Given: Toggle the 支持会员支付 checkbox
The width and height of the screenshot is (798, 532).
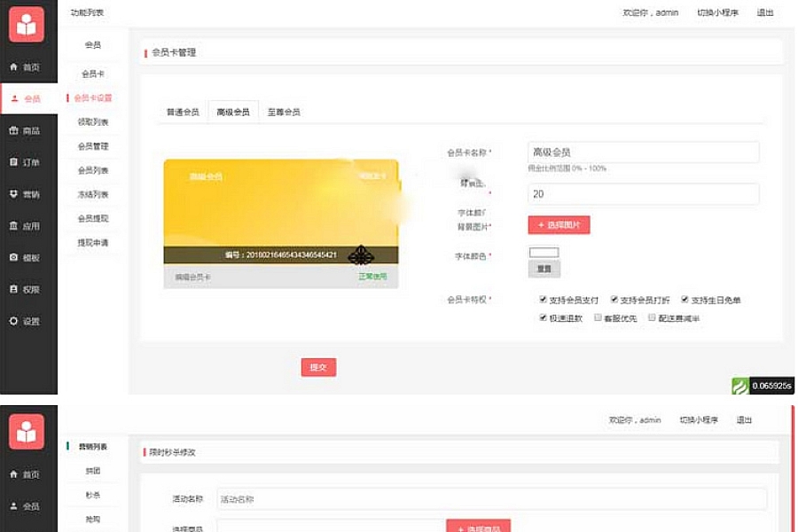Looking at the screenshot, I should (543, 300).
